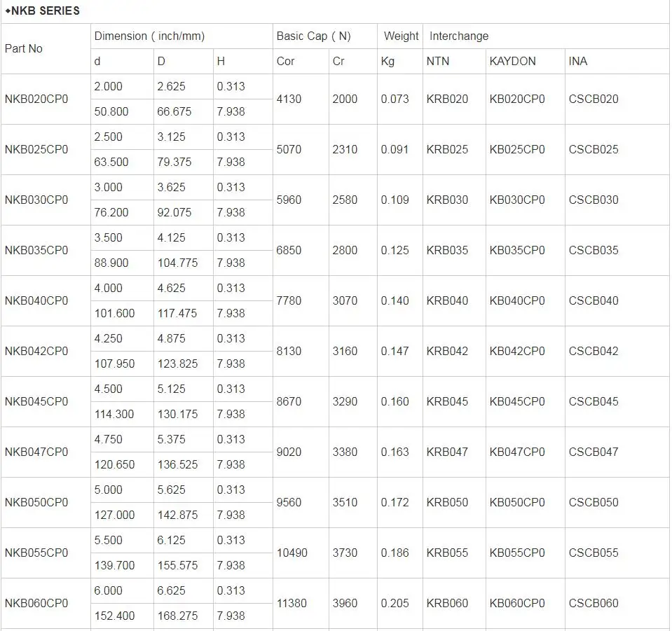Click dimension value 79.375
The width and height of the screenshot is (672, 631).
(x=174, y=162)
